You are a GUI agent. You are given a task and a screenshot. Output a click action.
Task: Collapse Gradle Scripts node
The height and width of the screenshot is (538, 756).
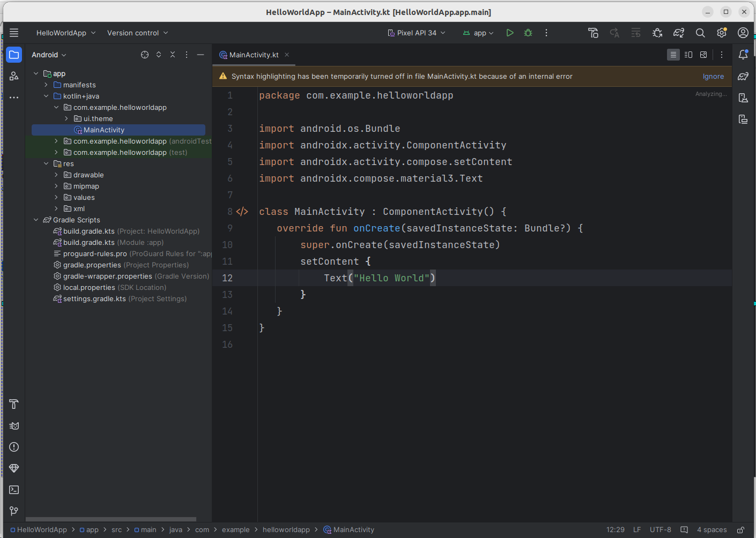tap(36, 220)
